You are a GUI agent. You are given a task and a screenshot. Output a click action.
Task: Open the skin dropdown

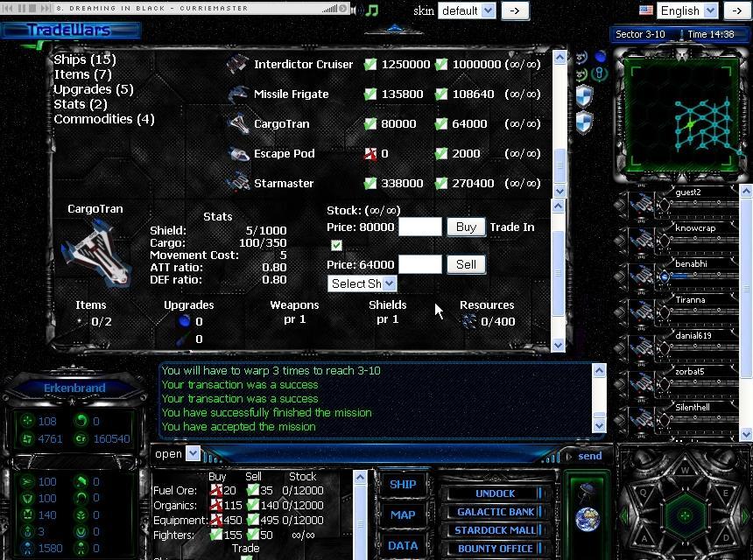pos(468,11)
